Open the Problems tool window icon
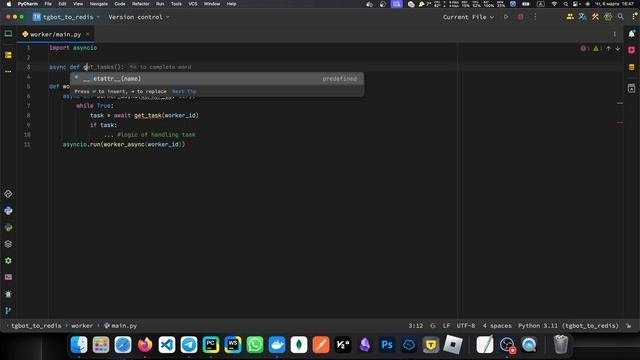Image resolution: width=640 pixels, height=360 pixels. (8, 294)
